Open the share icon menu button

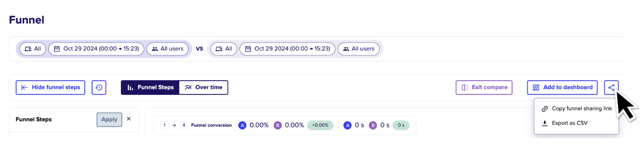pos(611,87)
